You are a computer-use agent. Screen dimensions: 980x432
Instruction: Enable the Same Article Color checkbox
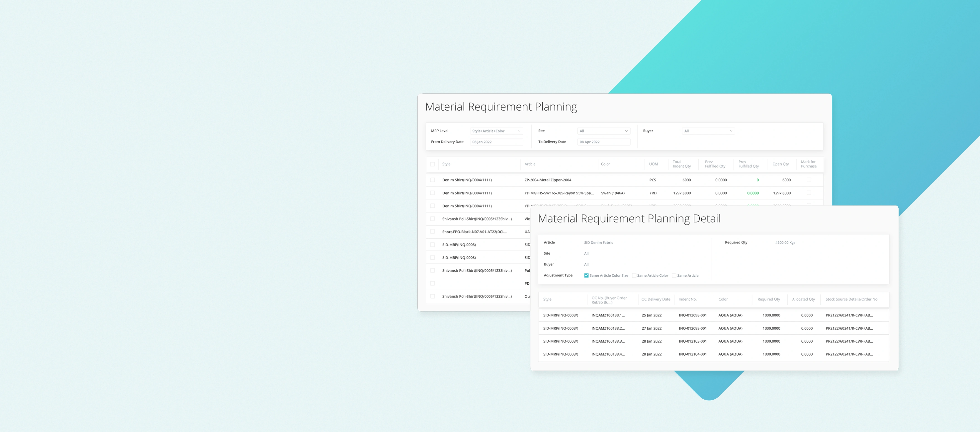(634, 275)
